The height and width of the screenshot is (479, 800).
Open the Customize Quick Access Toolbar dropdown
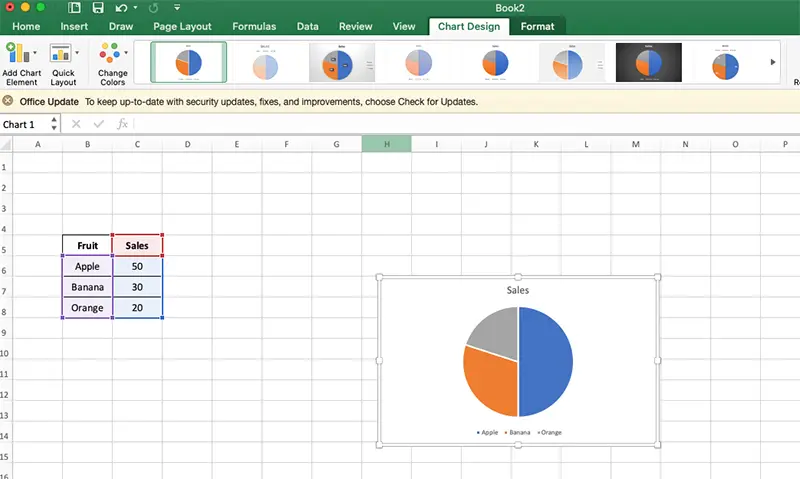pyautogui.click(x=177, y=8)
